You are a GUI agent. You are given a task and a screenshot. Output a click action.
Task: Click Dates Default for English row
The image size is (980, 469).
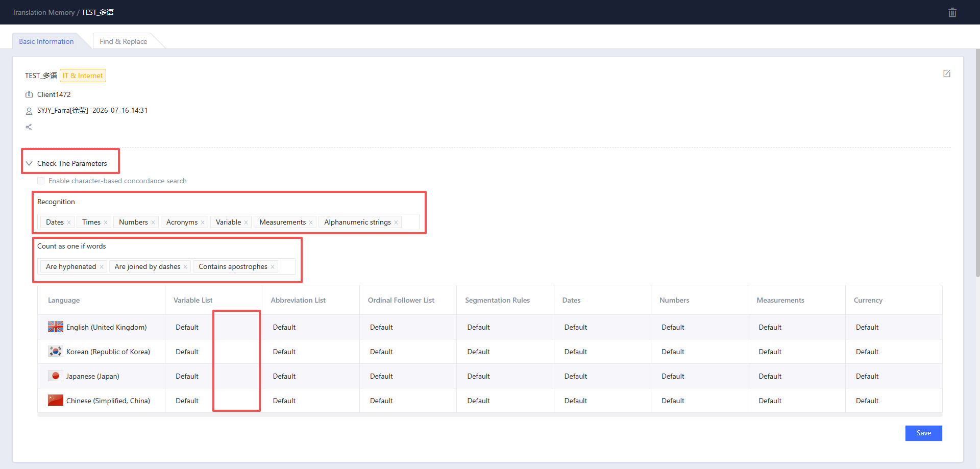pos(576,327)
